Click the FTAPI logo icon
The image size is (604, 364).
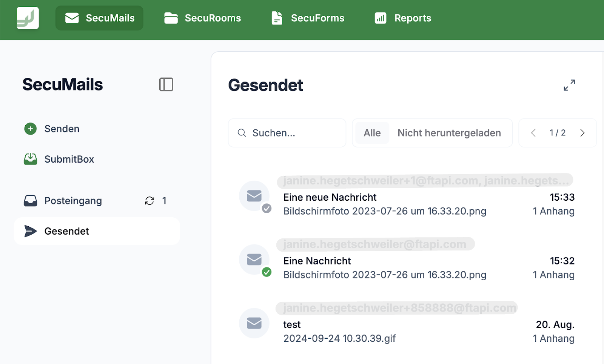[x=28, y=18]
